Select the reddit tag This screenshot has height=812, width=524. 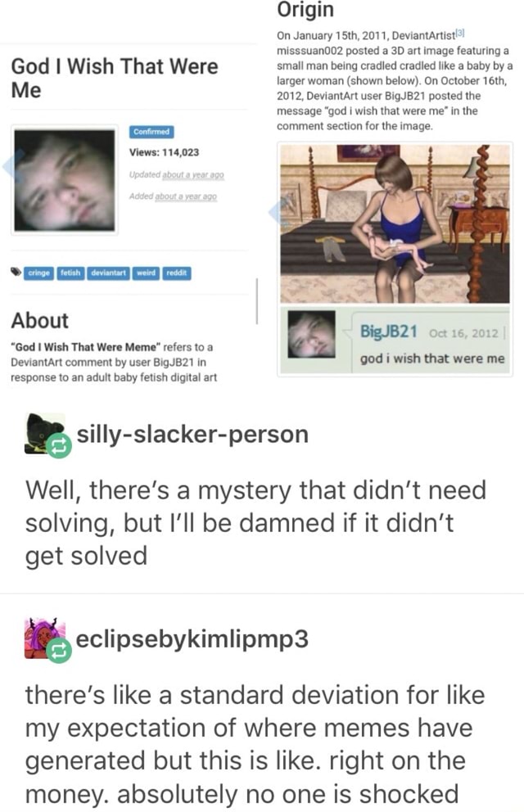[x=177, y=273]
